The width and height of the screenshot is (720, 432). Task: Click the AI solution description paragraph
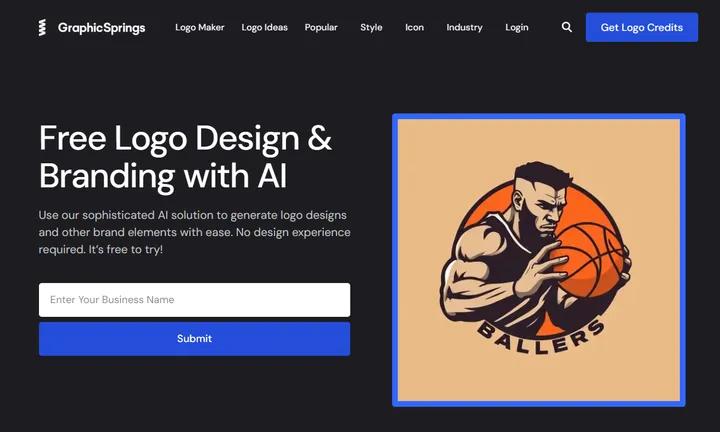(194, 232)
